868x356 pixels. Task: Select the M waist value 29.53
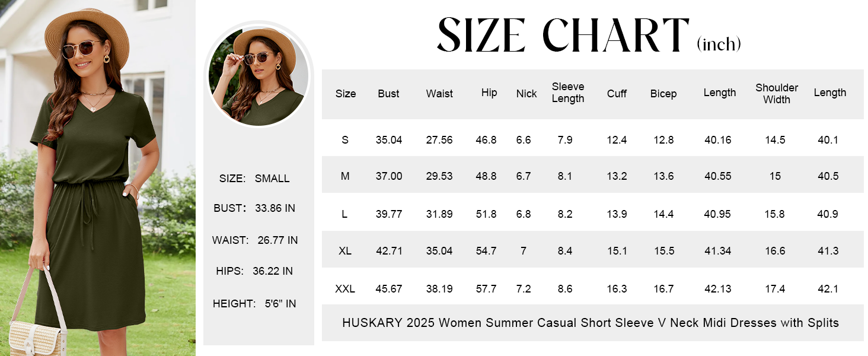[439, 176]
